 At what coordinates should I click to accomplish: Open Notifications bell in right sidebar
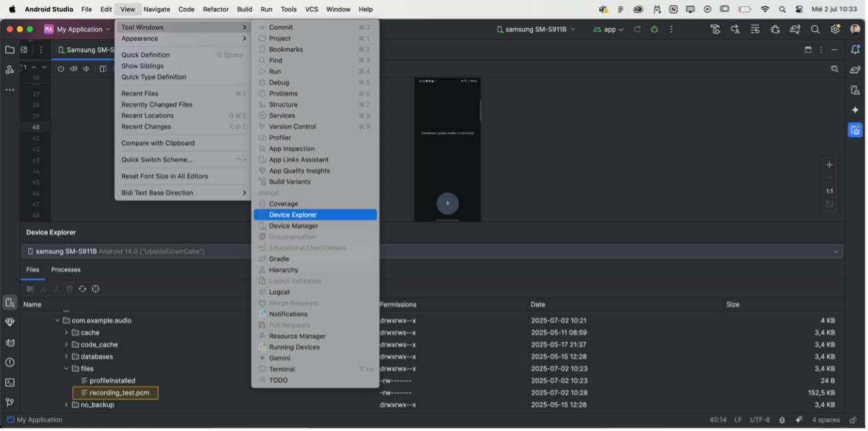click(855, 49)
